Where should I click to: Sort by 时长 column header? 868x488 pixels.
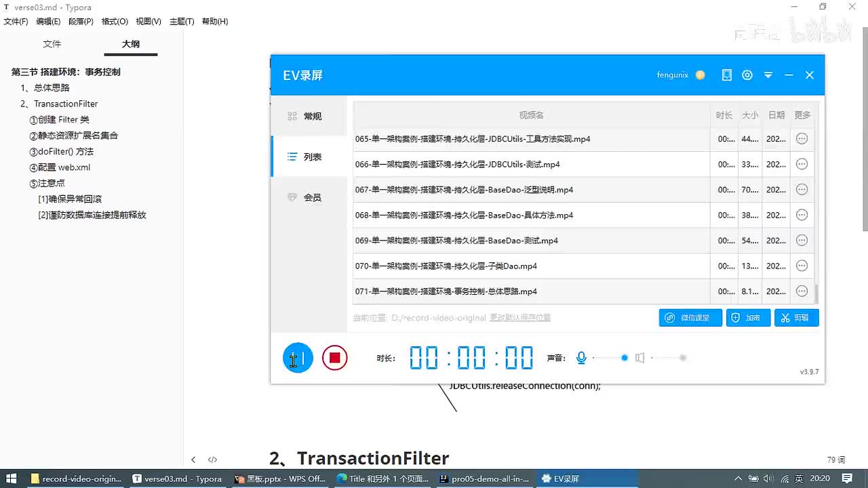(x=724, y=115)
